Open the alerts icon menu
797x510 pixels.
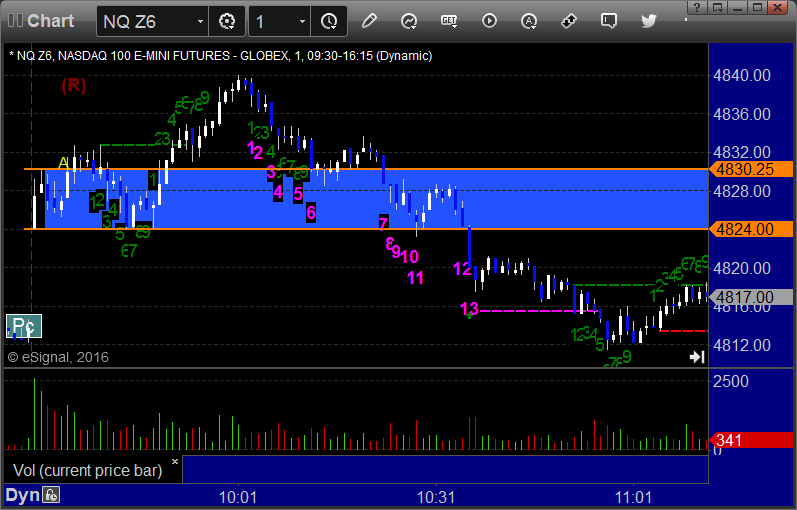pyautogui.click(x=529, y=21)
